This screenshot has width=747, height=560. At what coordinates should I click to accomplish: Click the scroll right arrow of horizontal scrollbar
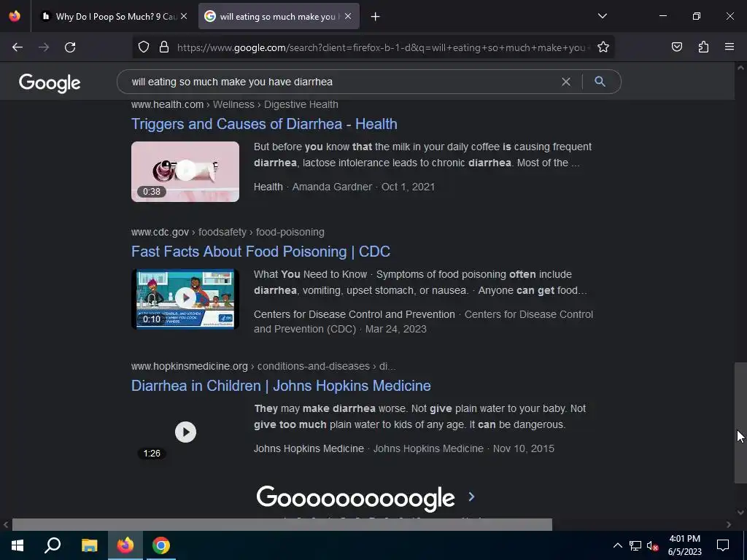pyautogui.click(x=729, y=525)
